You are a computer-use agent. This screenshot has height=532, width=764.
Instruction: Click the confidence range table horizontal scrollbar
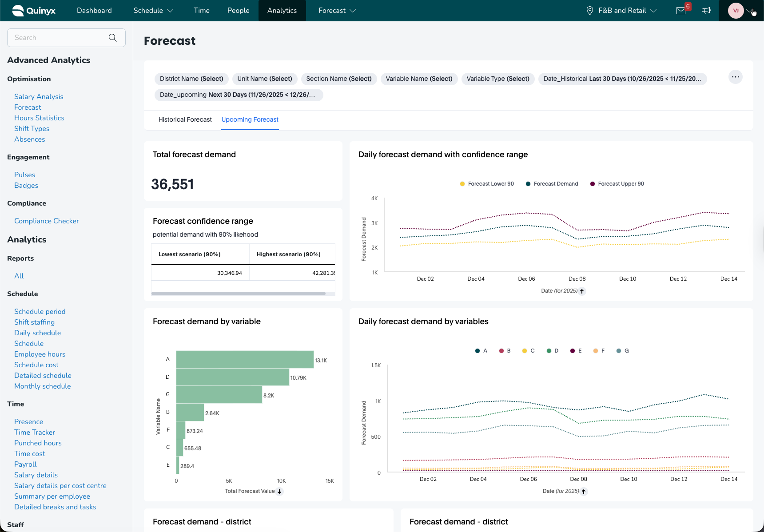coord(239,294)
